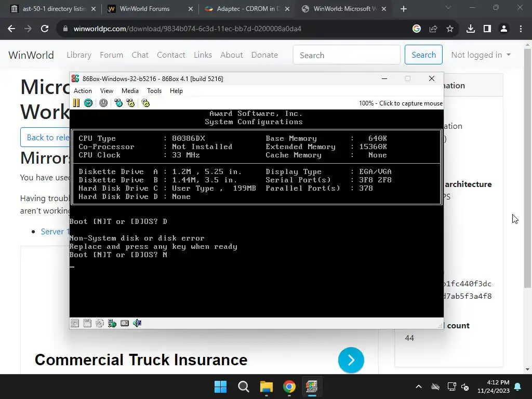Open 86Box settings gear icon
This screenshot has height=399, width=532.
[145, 103]
